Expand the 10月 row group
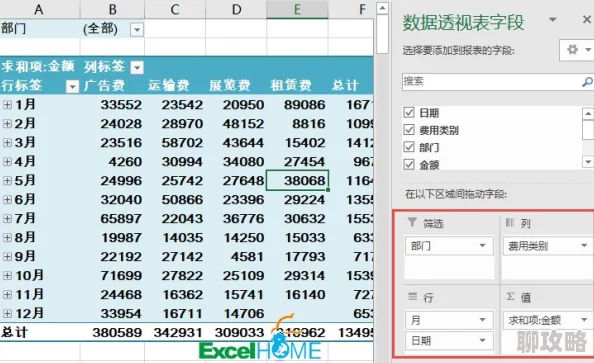The height and width of the screenshot is (363, 594). 7,275
